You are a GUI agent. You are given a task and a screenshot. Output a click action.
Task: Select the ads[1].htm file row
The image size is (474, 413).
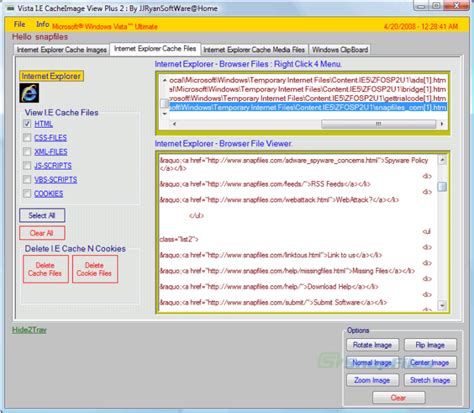pos(308,80)
